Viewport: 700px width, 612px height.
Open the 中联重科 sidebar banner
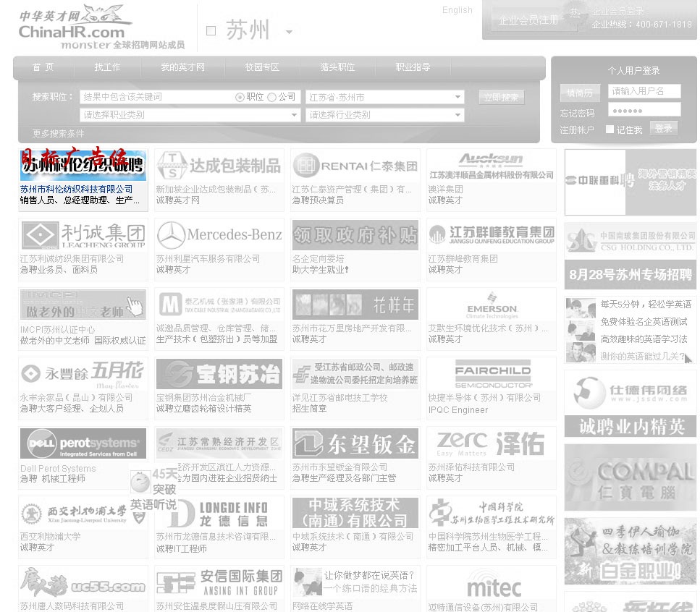tap(631, 182)
